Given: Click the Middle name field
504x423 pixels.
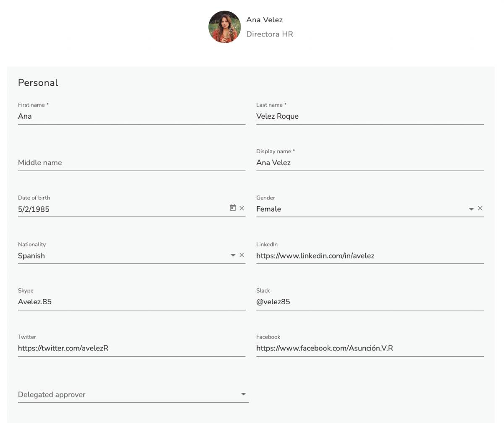Looking at the screenshot, I should pyautogui.click(x=126, y=163).
